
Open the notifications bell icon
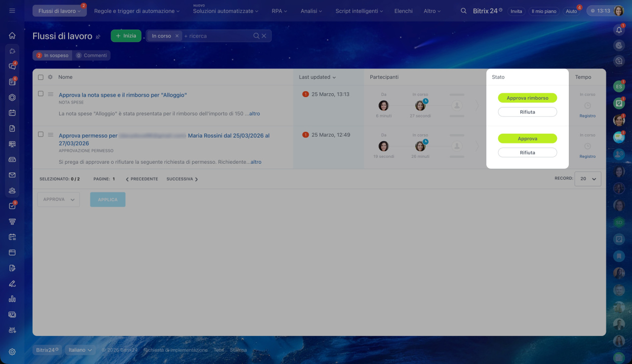619,30
